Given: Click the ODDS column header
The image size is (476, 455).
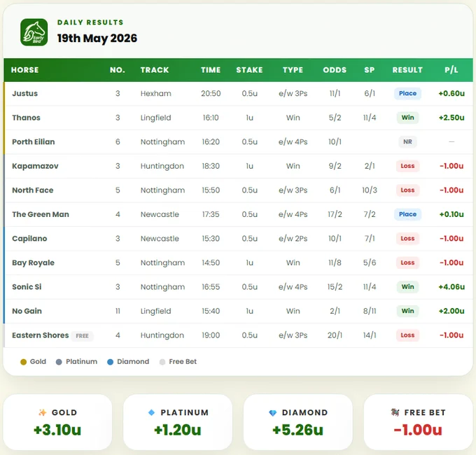Looking at the screenshot, I should coord(335,70).
